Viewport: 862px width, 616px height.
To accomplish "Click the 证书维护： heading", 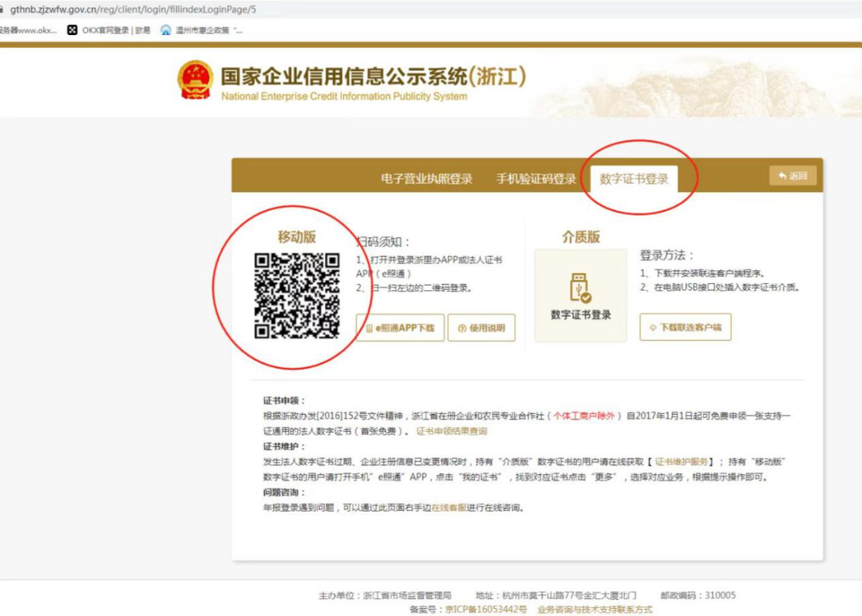I will (x=284, y=446).
